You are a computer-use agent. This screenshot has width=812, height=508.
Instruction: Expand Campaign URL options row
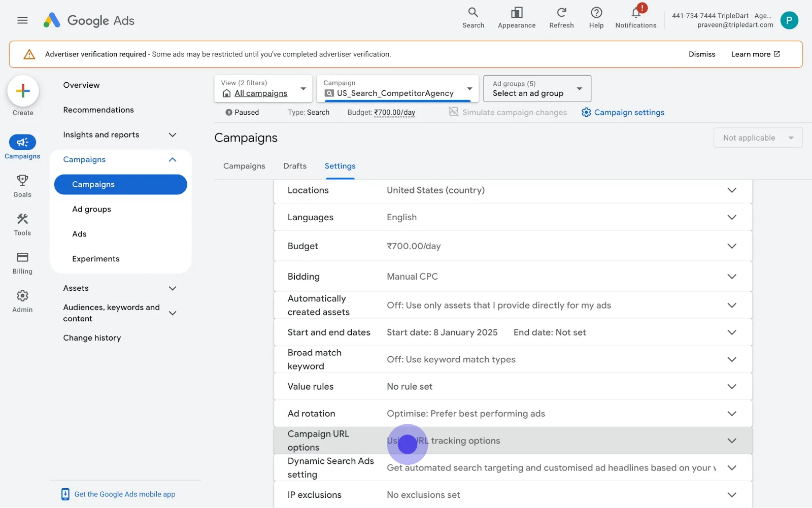click(x=513, y=441)
